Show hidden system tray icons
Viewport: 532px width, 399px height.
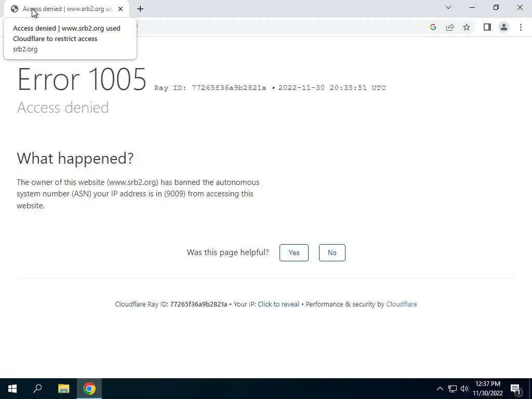click(x=440, y=389)
